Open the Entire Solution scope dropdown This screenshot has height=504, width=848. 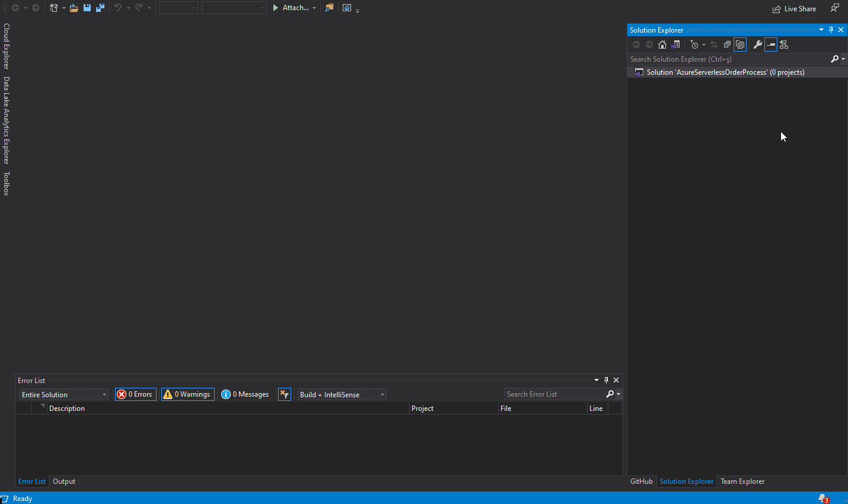coord(64,394)
